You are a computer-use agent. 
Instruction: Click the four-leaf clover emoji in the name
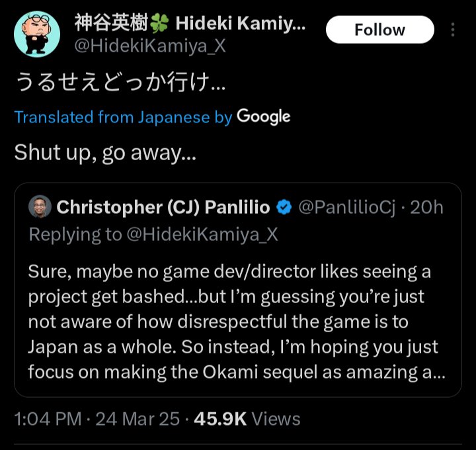[x=161, y=24]
